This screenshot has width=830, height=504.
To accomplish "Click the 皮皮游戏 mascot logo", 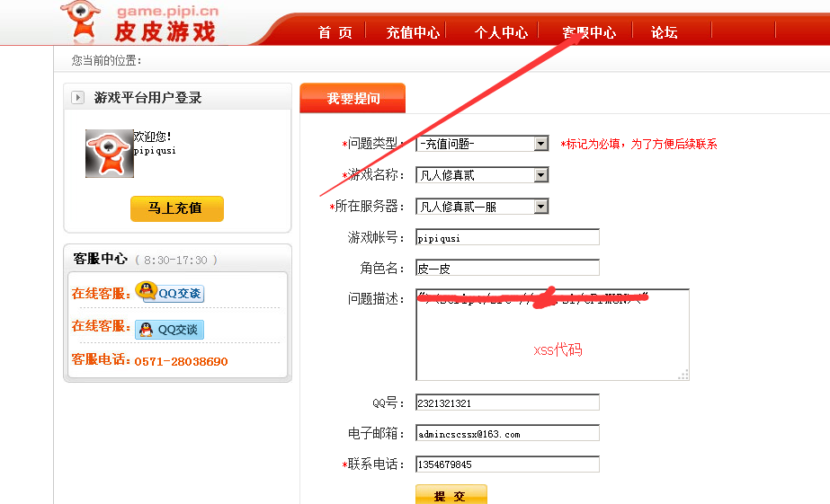I will (80, 22).
